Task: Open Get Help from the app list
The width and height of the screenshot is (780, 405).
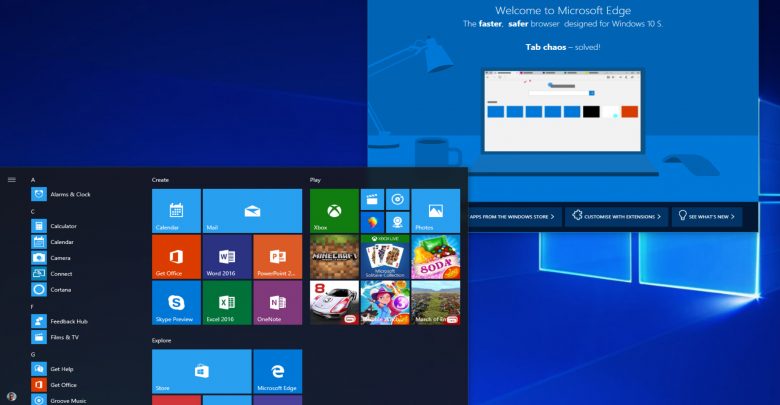Action: click(53, 369)
